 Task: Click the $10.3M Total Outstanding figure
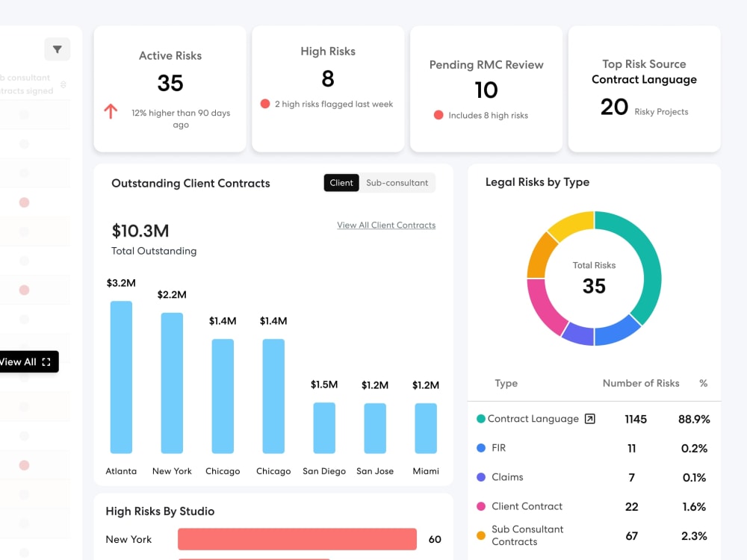coord(140,231)
